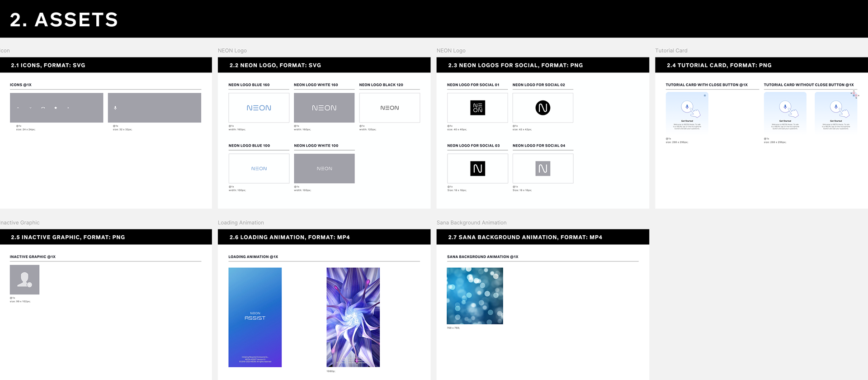Viewport: 868px width, 380px height.
Task: Click the LOADING ANIMATION @1X label
Action: [x=253, y=256]
